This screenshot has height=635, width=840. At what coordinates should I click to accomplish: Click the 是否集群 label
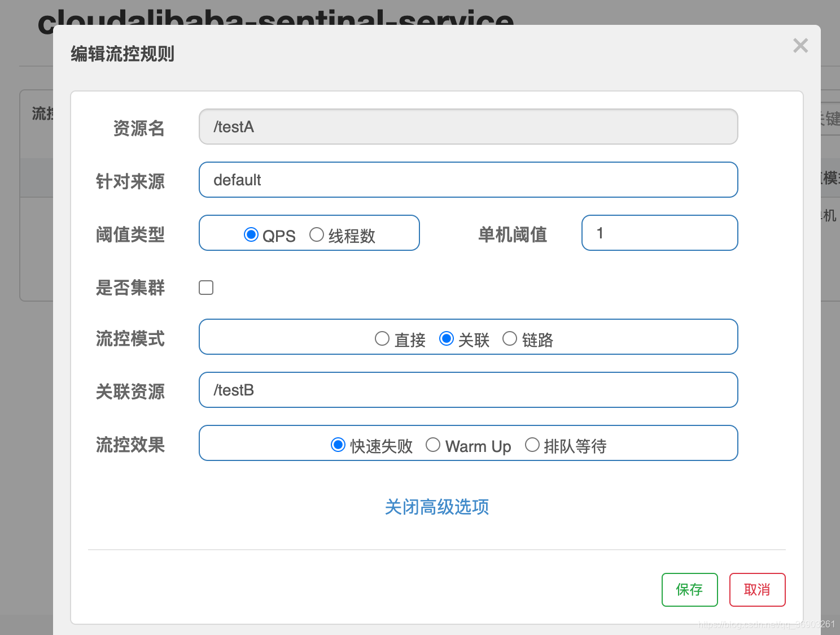click(x=130, y=288)
